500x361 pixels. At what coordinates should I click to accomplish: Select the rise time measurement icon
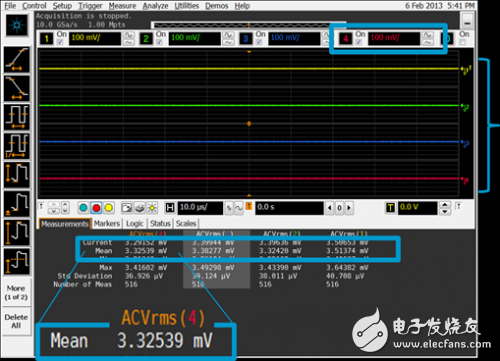(17, 60)
